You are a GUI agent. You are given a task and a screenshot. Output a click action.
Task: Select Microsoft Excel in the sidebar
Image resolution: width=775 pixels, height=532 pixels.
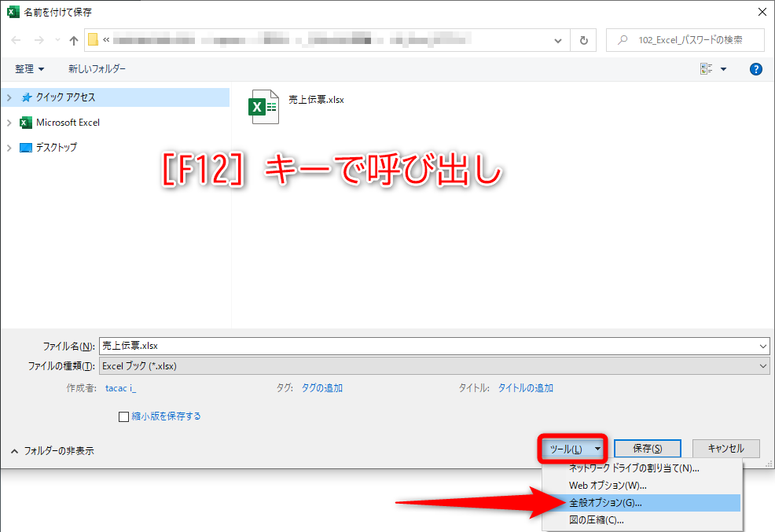point(68,123)
